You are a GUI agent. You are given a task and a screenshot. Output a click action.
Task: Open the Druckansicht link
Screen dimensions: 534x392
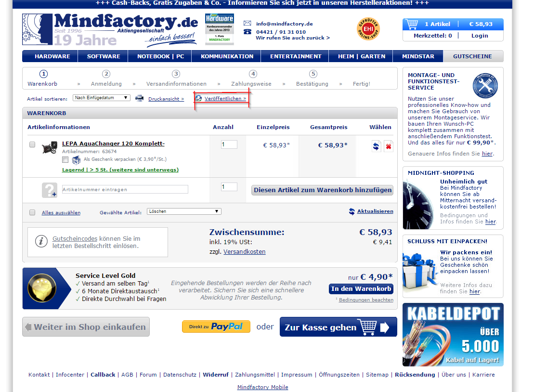pos(166,99)
